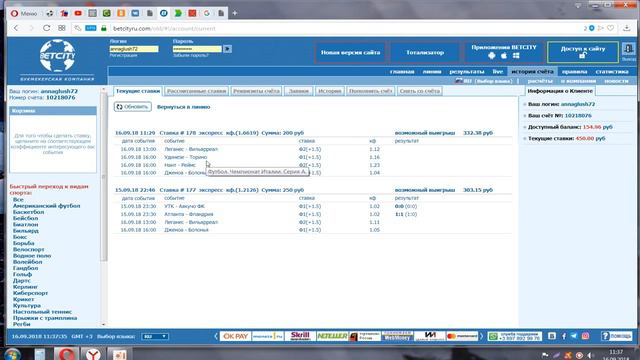The image size is (640, 360).
Task: Open the RU language selection link
Action: (484, 81)
